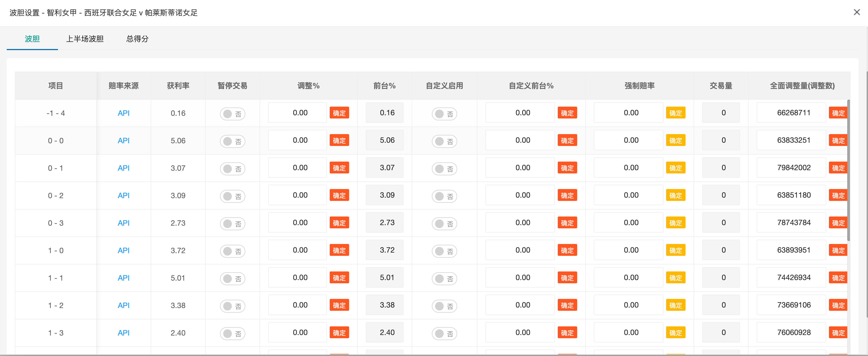Confirm 强制赔率 for row 1 - 0
Image resolution: width=868 pixels, height=356 pixels.
click(676, 250)
